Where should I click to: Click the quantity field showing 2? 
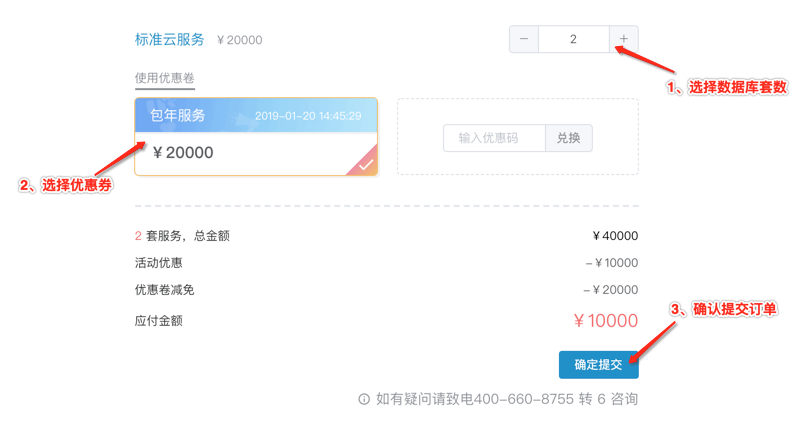coord(573,39)
